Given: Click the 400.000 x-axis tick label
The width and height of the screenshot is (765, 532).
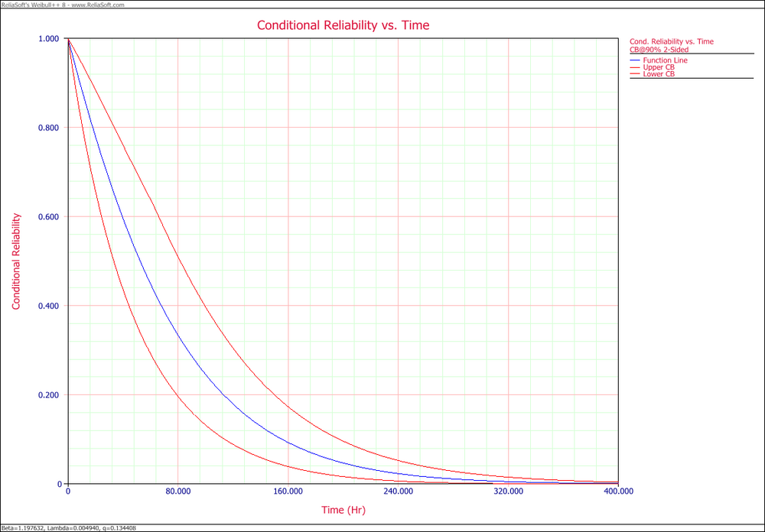Looking at the screenshot, I should point(618,492).
